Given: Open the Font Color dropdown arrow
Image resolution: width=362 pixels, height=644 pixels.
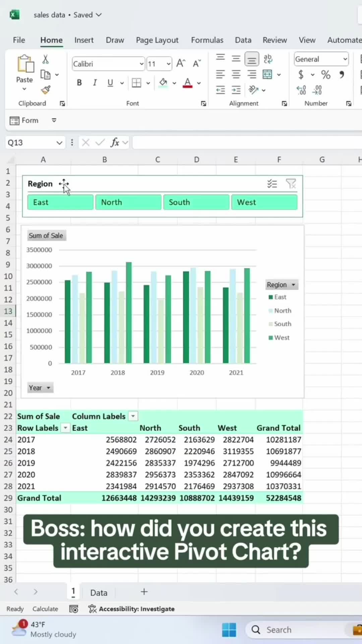Looking at the screenshot, I should click(x=199, y=83).
